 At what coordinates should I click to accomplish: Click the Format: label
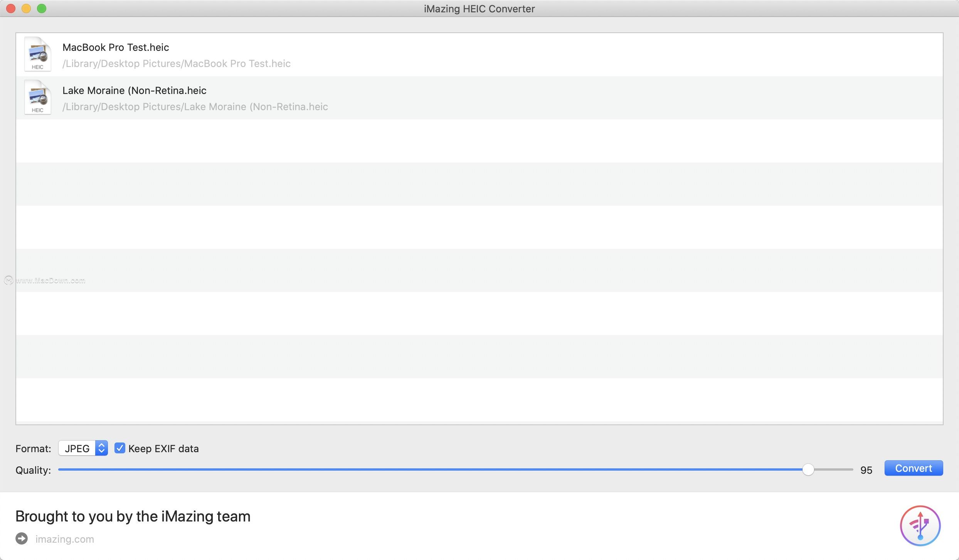[33, 449]
